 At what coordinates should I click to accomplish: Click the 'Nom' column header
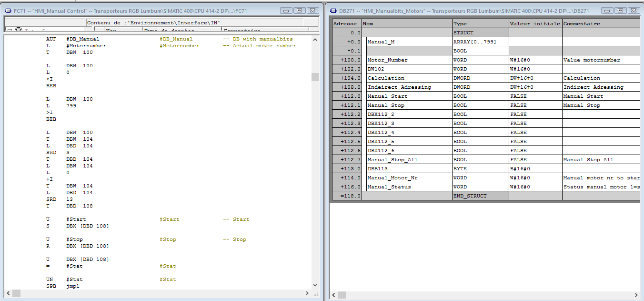point(407,23)
